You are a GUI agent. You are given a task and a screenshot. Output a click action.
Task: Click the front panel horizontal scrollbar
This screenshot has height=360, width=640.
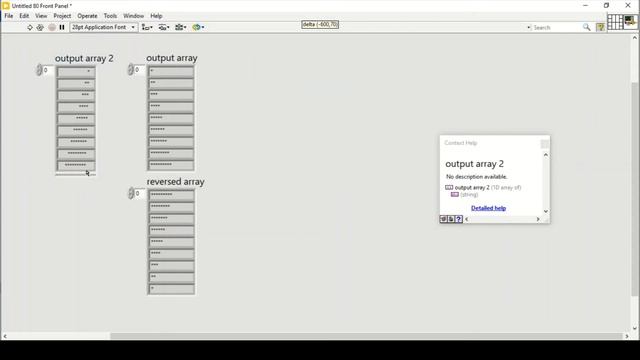pos(366,336)
